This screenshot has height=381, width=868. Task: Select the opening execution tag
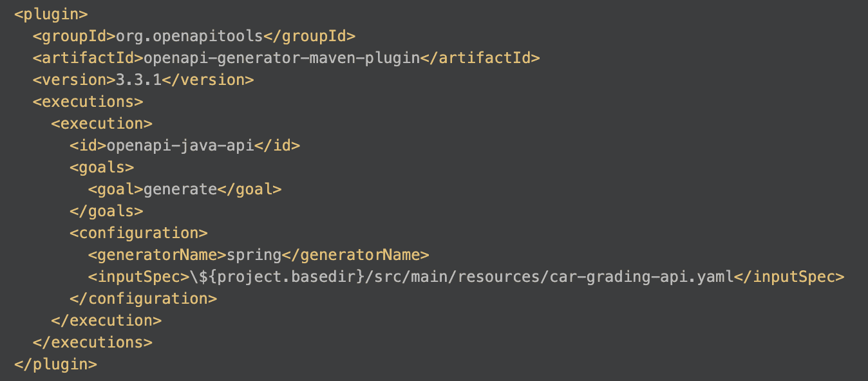102,124
